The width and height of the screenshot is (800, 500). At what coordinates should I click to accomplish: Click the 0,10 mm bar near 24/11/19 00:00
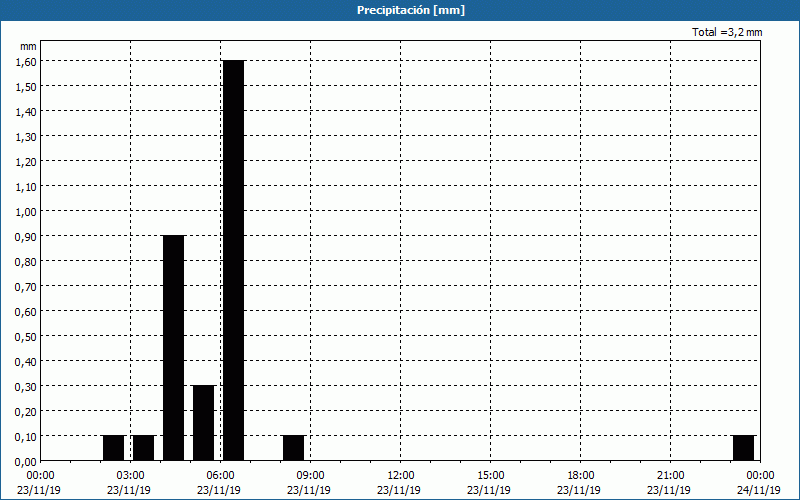coord(743,448)
